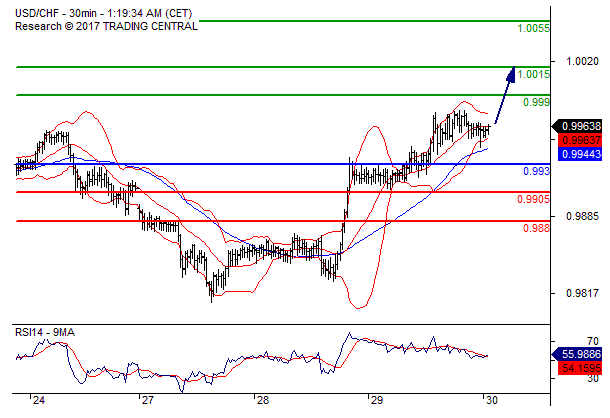Click the red 0.99637 price tag

pos(580,140)
